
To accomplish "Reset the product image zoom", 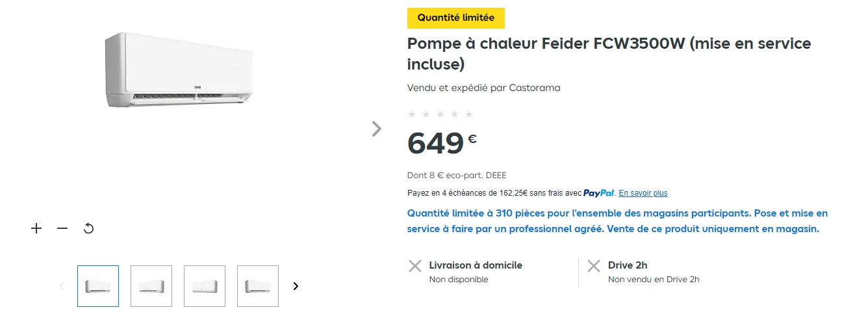I will (89, 228).
